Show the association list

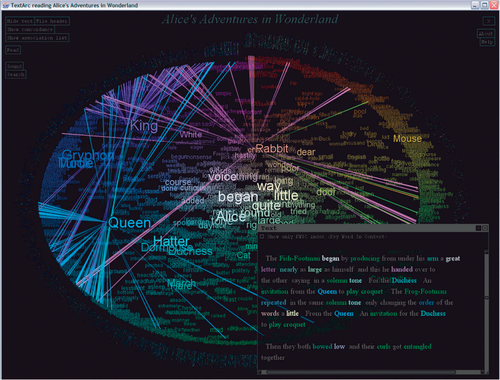37,38
